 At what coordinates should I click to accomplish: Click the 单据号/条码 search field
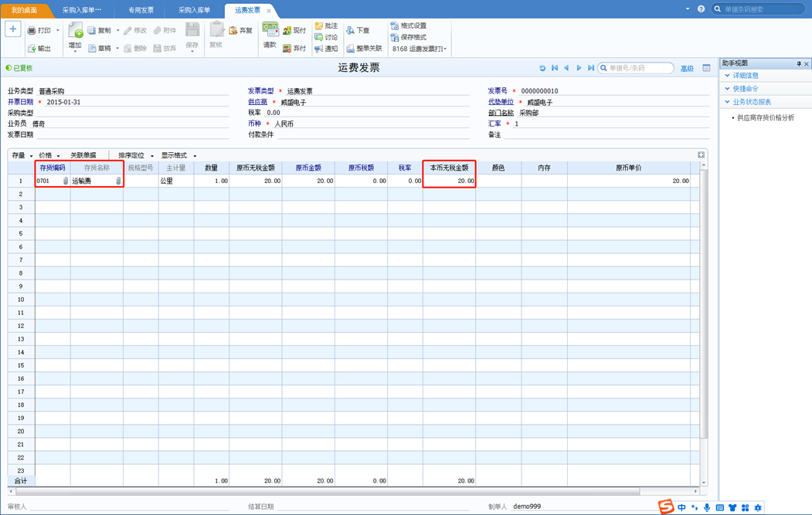pos(636,68)
